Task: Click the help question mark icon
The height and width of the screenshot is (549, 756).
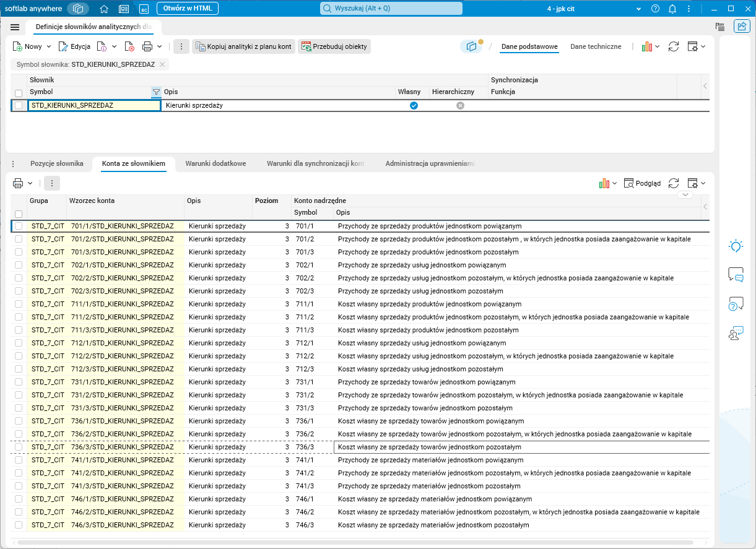Action: click(656, 9)
